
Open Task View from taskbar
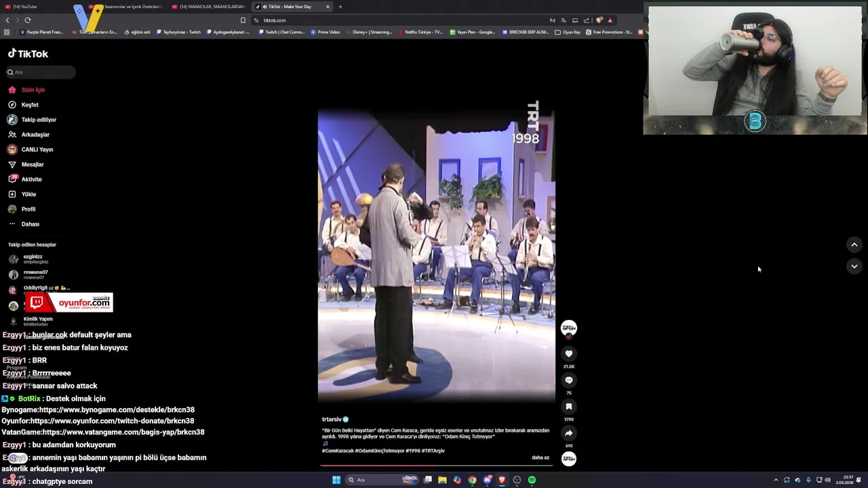pyautogui.click(x=428, y=480)
